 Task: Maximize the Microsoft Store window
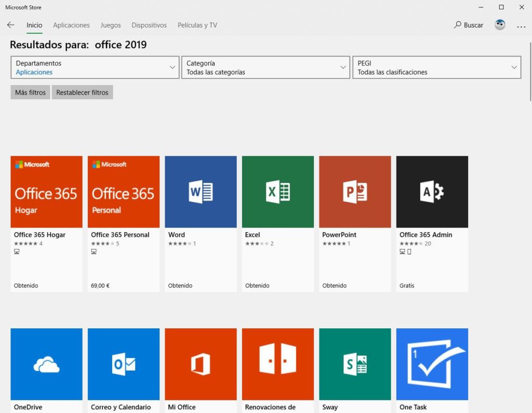(x=501, y=7)
